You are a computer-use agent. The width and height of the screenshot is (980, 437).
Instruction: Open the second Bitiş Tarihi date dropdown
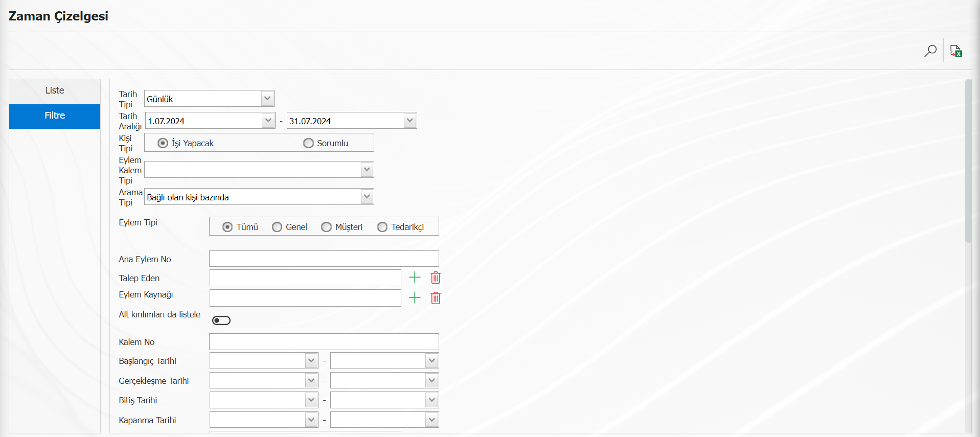click(x=432, y=400)
